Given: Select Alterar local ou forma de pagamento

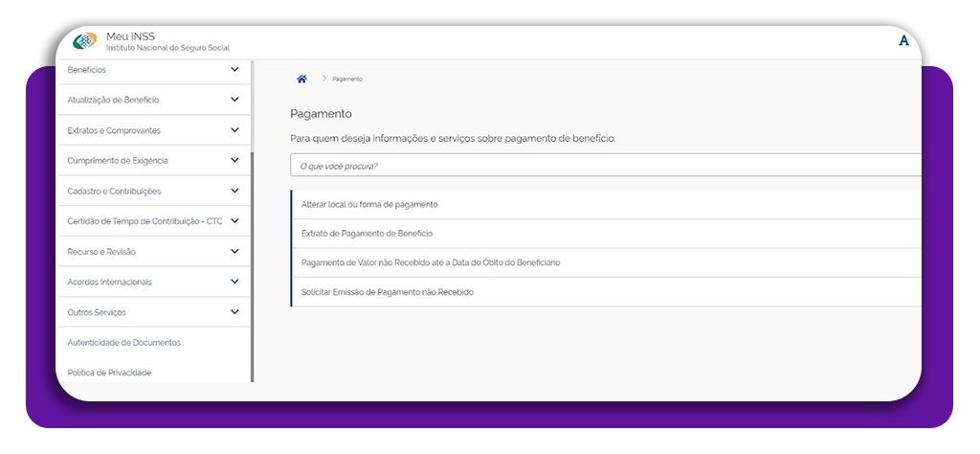Looking at the screenshot, I should pos(369,205).
